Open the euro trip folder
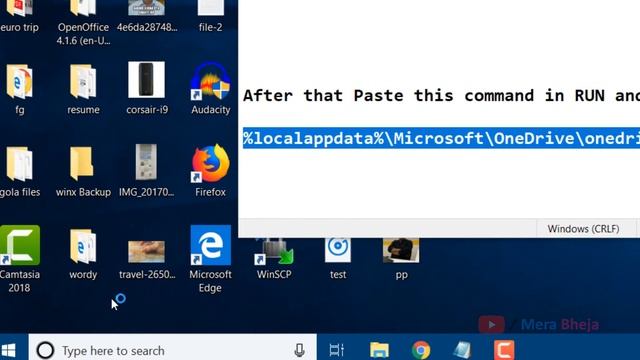The height and width of the screenshot is (360, 640). [19, 16]
